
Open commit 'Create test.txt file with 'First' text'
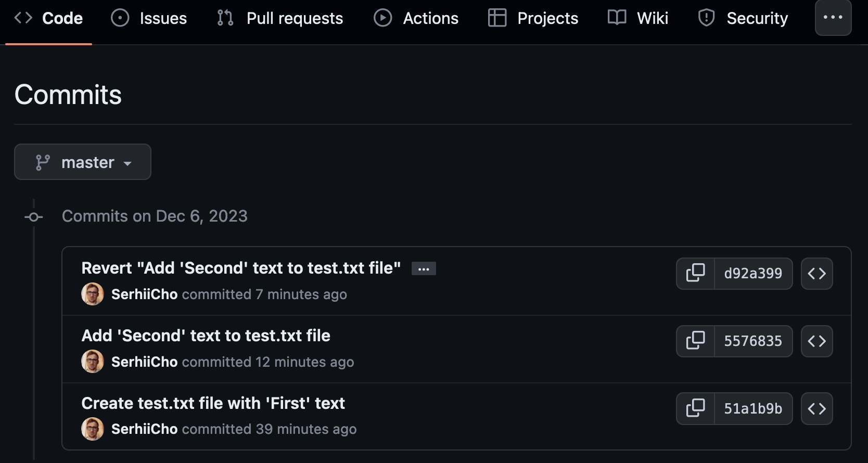[x=213, y=403]
